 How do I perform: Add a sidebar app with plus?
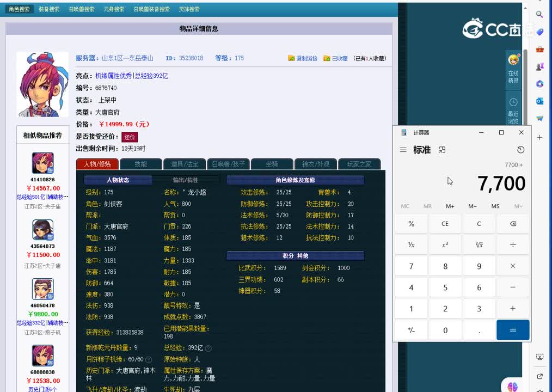(x=539, y=137)
